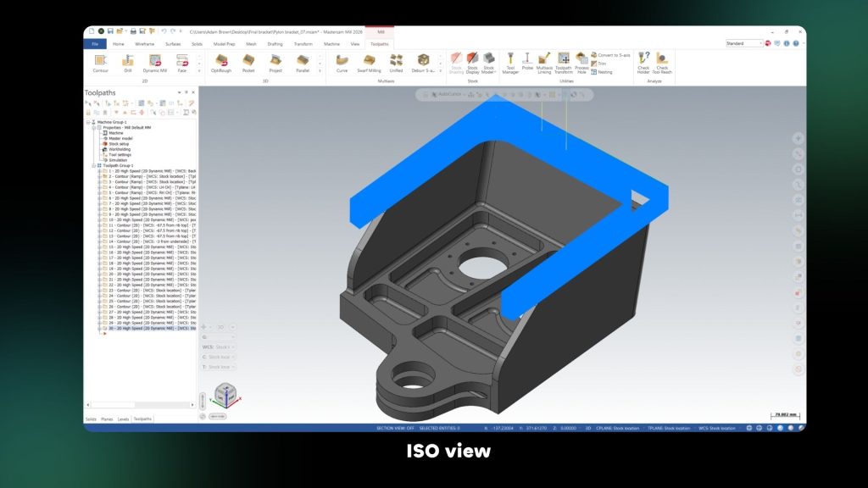The height and width of the screenshot is (488, 868).
Task: Open Toolpath Transform
Action: click(x=564, y=63)
